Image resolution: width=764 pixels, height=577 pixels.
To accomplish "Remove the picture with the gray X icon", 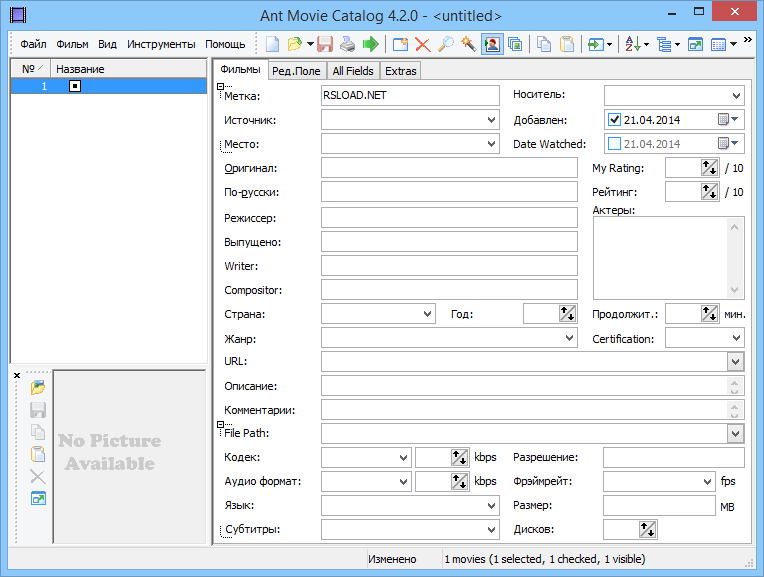I will tap(38, 476).
